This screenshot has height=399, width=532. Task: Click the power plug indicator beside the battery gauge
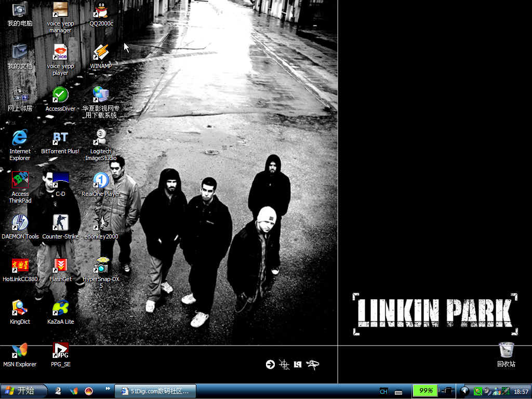pyautogui.click(x=447, y=391)
